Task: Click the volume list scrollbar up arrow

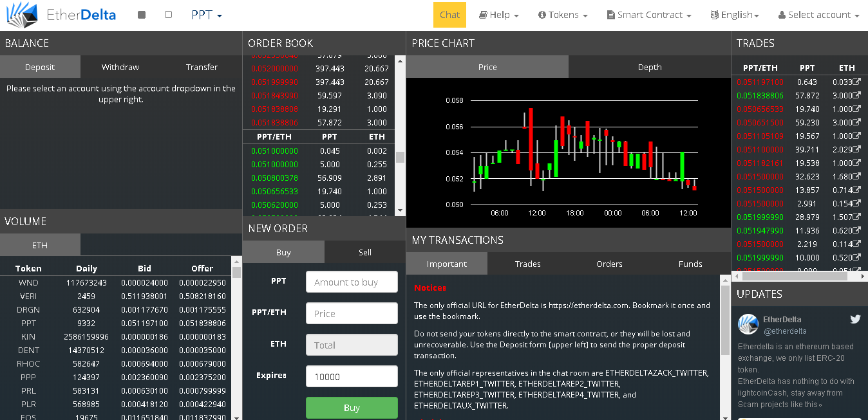Action: (x=236, y=261)
